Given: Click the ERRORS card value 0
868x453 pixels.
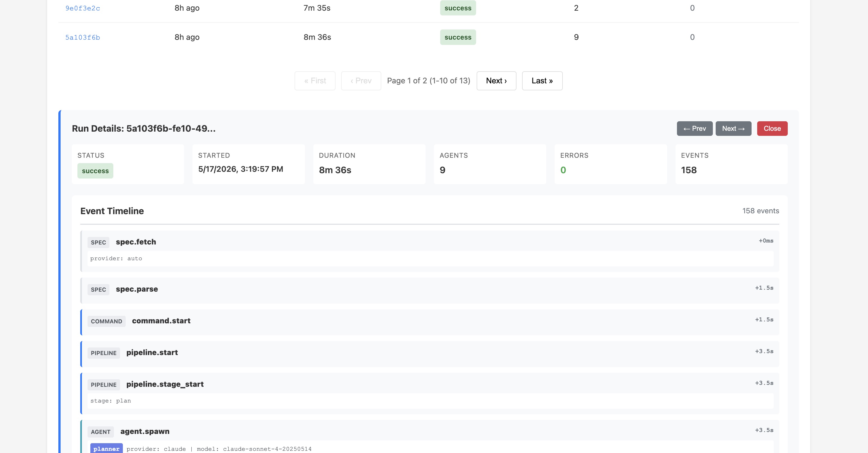Looking at the screenshot, I should tap(563, 170).
